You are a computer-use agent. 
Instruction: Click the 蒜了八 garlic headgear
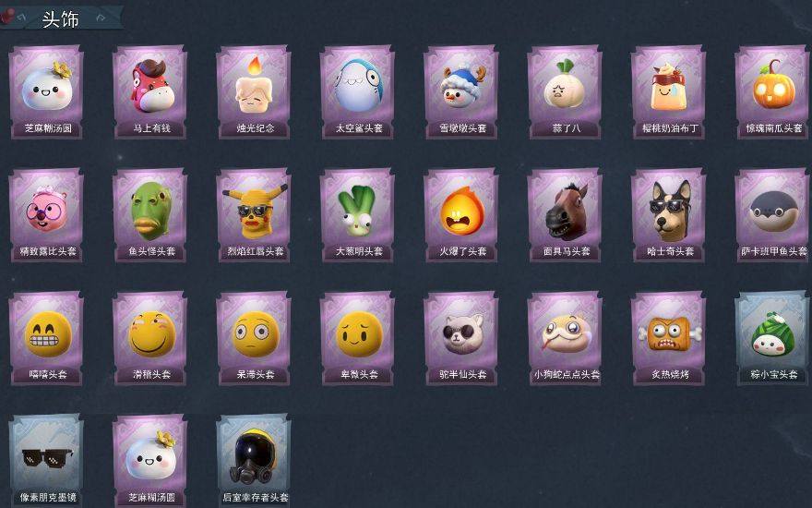(x=565, y=91)
